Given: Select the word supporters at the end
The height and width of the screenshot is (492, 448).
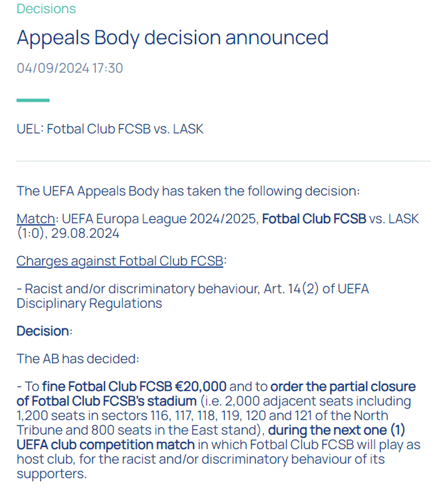Looking at the screenshot, I should point(52,474).
